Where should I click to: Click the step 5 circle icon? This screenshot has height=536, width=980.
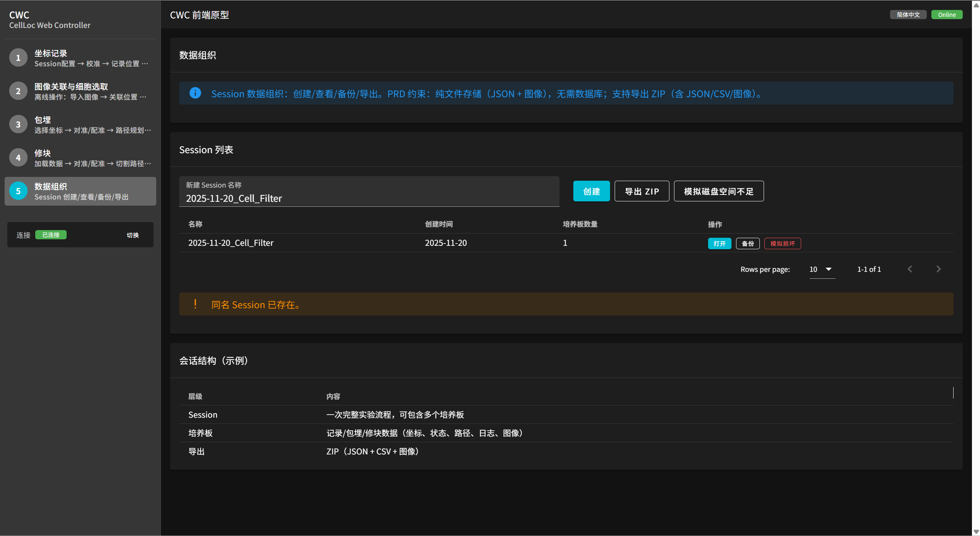pyautogui.click(x=18, y=191)
